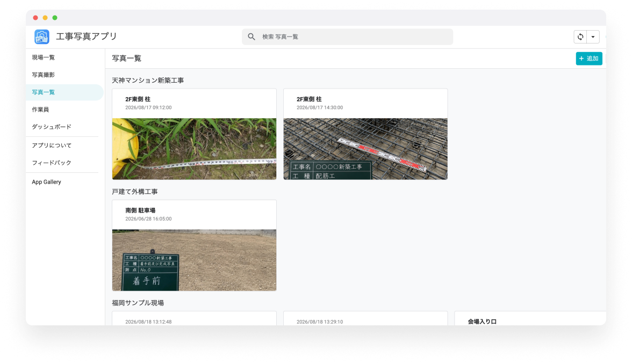Open the dropdown arrow beside sync
The width and height of the screenshot is (632, 364).
(593, 37)
